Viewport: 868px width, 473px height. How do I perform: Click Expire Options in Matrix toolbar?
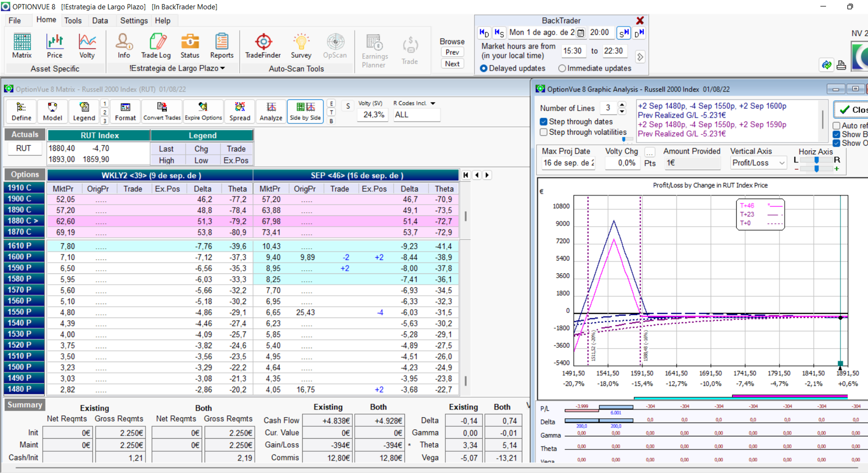tap(203, 111)
